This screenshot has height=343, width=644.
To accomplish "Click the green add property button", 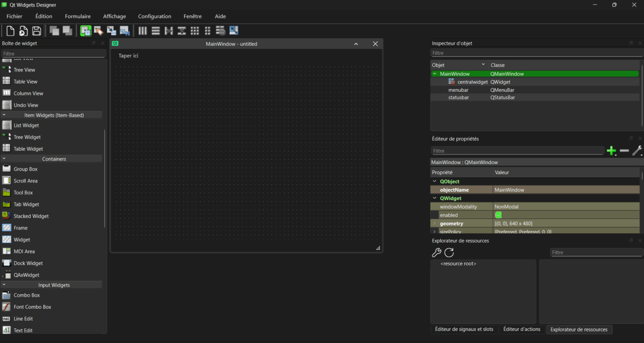I will [611, 150].
